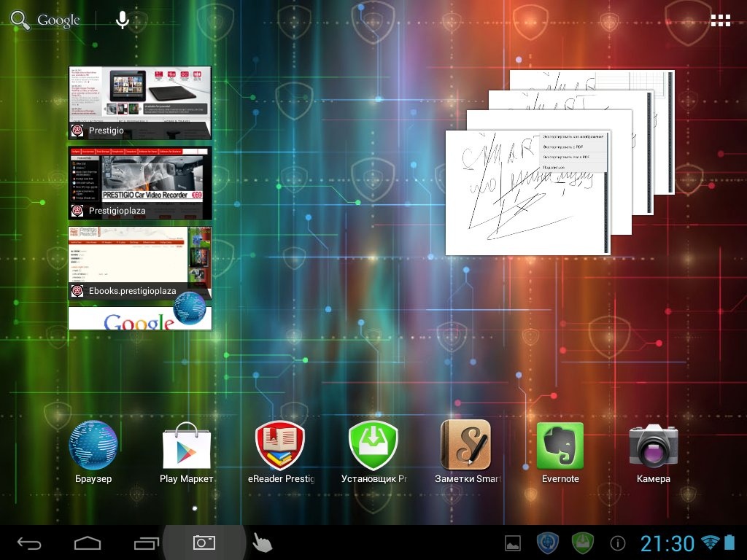Tap the clock showing 21:30
Viewport: 747px width, 560px height.
pos(667,543)
